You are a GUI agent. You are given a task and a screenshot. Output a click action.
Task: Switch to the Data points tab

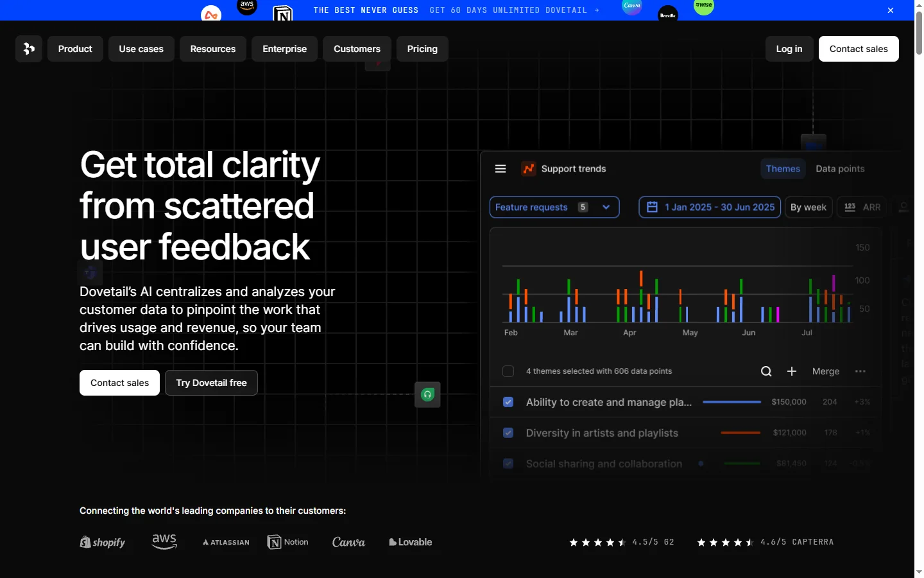pos(840,169)
